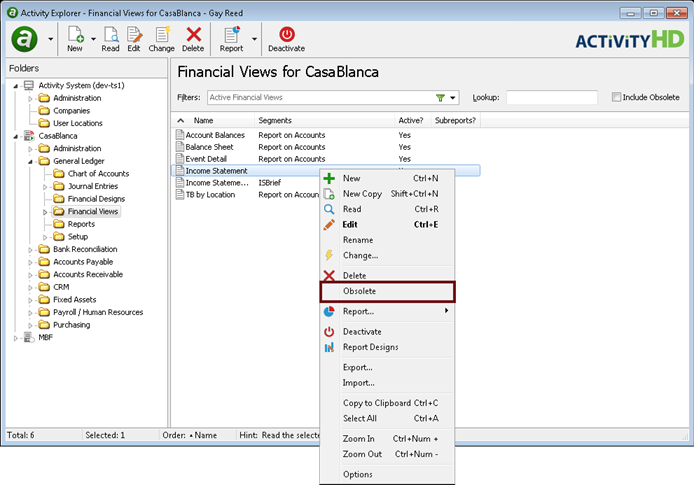Click the power Deactivate icon in context menu
694x485 pixels.
(x=329, y=332)
